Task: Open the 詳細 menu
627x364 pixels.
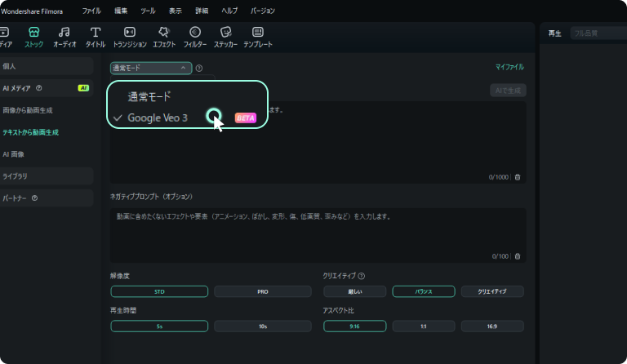Action: tap(202, 11)
